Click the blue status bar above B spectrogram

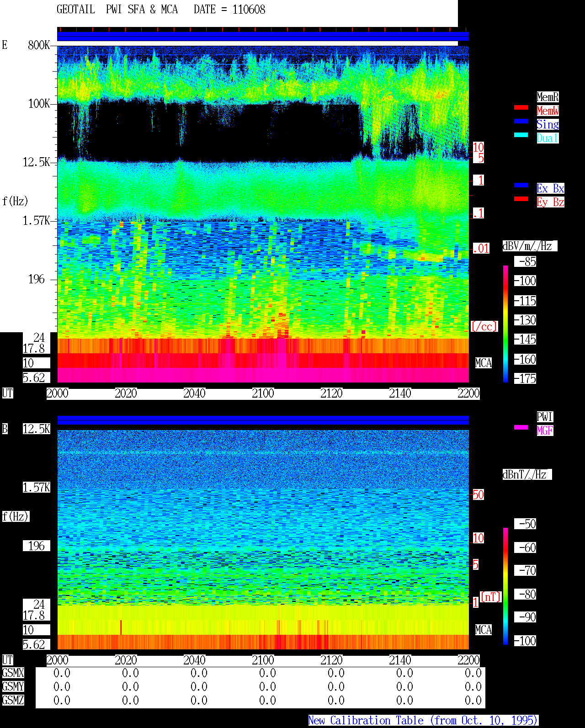263,420
